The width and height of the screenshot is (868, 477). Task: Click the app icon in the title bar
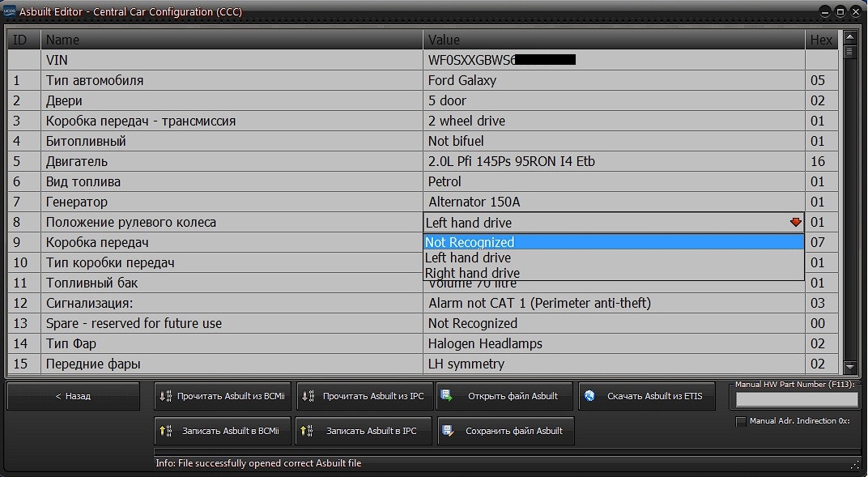coord(10,11)
